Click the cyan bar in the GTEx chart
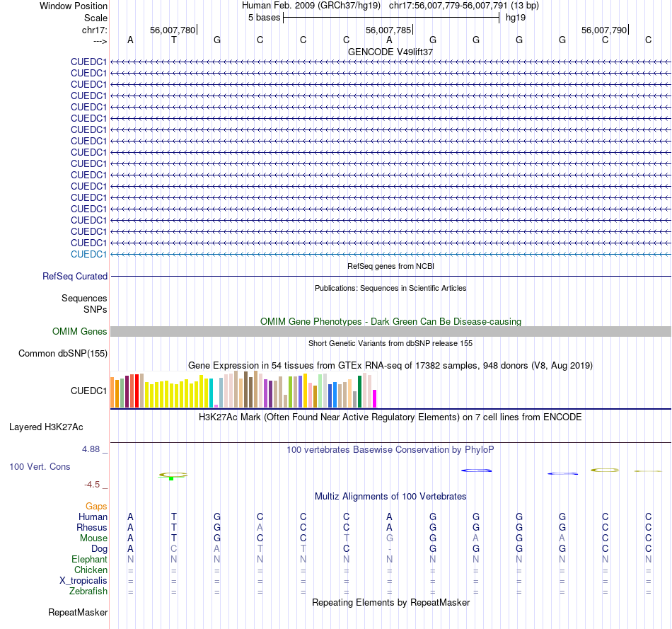This screenshot has height=629, width=672. [211, 393]
